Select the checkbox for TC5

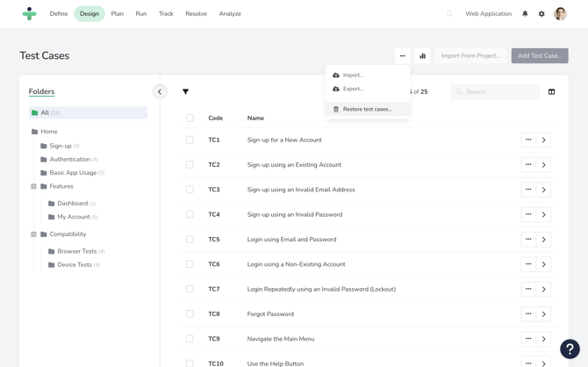coord(190,239)
